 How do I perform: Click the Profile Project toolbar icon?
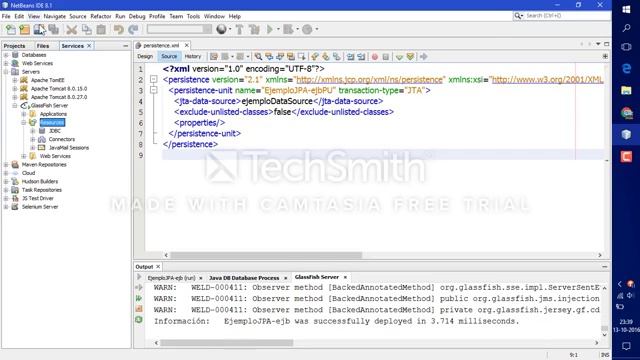click(307, 29)
